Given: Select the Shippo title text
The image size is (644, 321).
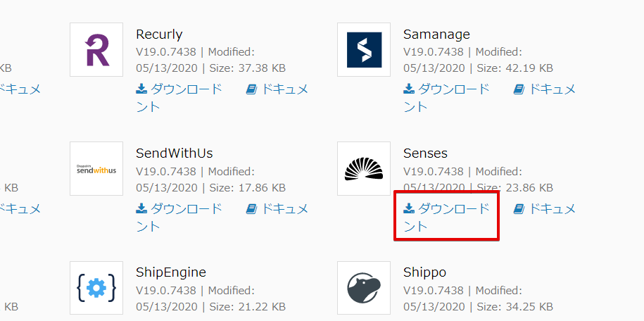Looking at the screenshot, I should [x=424, y=272].
